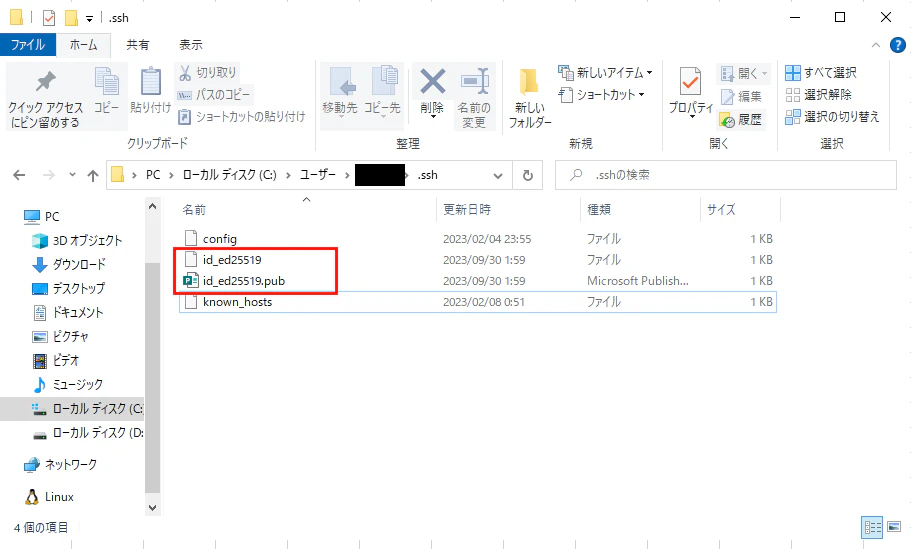Switch to the 表示 tab
This screenshot has height=549, width=911.
(x=191, y=45)
